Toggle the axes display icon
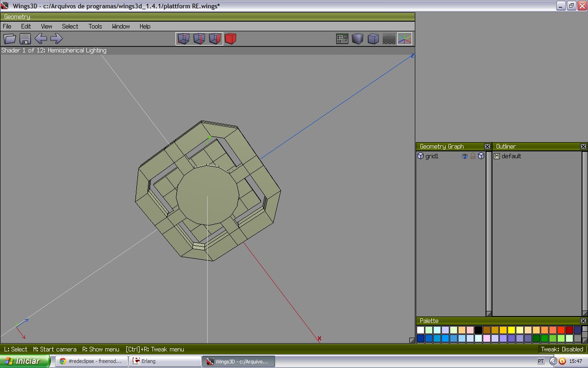Screen dimensions: 588x368 (x=405, y=39)
